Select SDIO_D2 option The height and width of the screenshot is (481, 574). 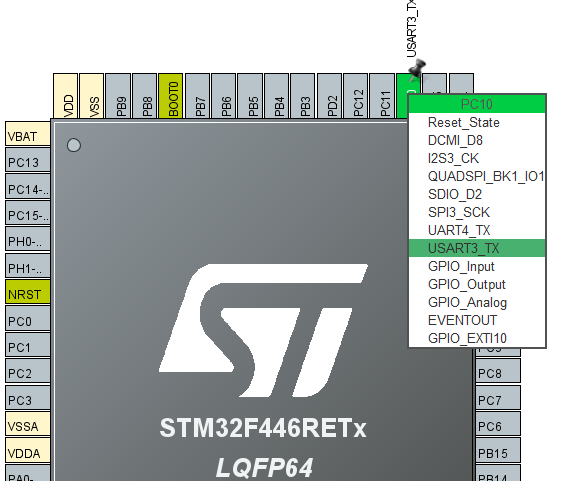pyautogui.click(x=477, y=194)
